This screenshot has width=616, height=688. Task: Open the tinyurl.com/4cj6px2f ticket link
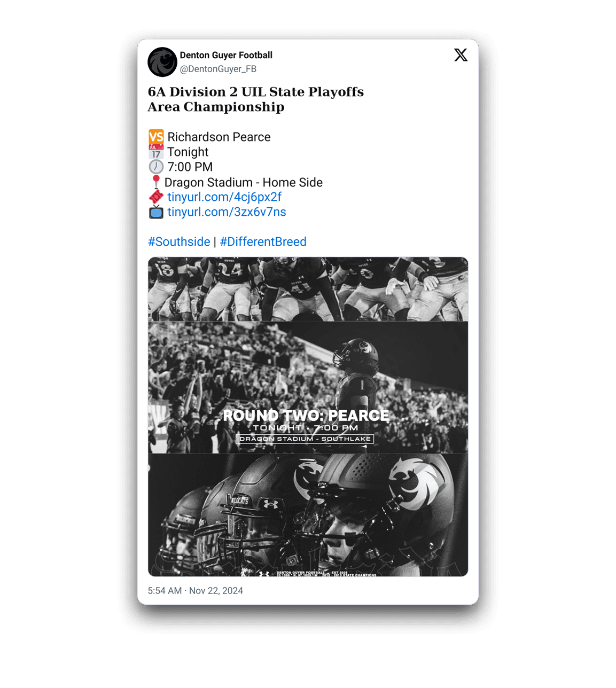click(x=224, y=197)
